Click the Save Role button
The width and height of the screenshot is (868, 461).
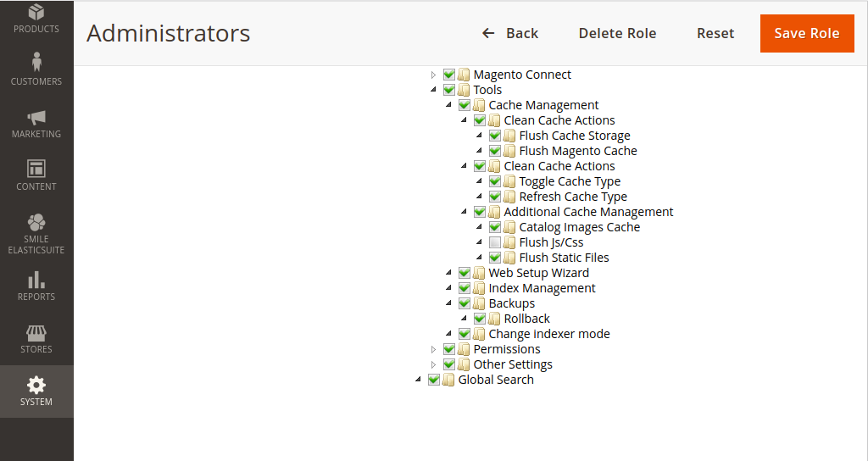coord(806,33)
